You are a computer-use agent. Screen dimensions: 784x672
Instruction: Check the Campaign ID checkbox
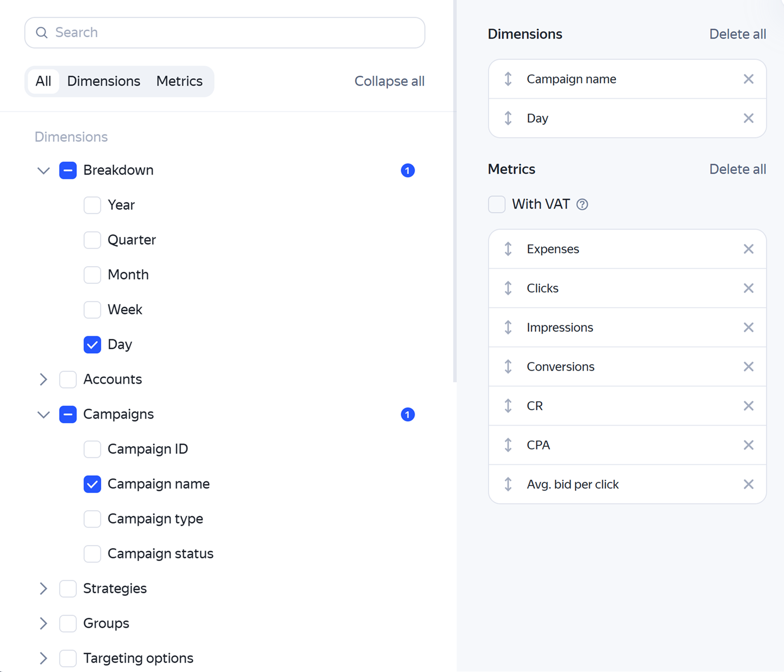tap(92, 449)
